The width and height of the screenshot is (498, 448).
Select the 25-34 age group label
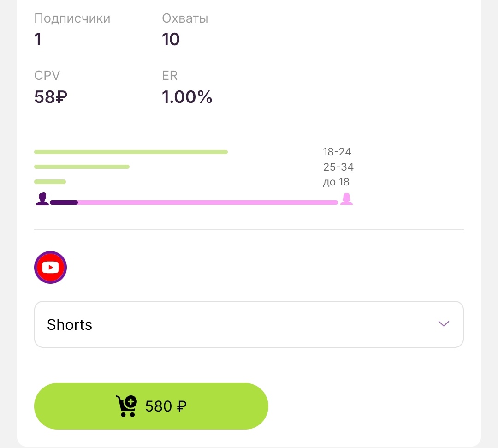(338, 167)
